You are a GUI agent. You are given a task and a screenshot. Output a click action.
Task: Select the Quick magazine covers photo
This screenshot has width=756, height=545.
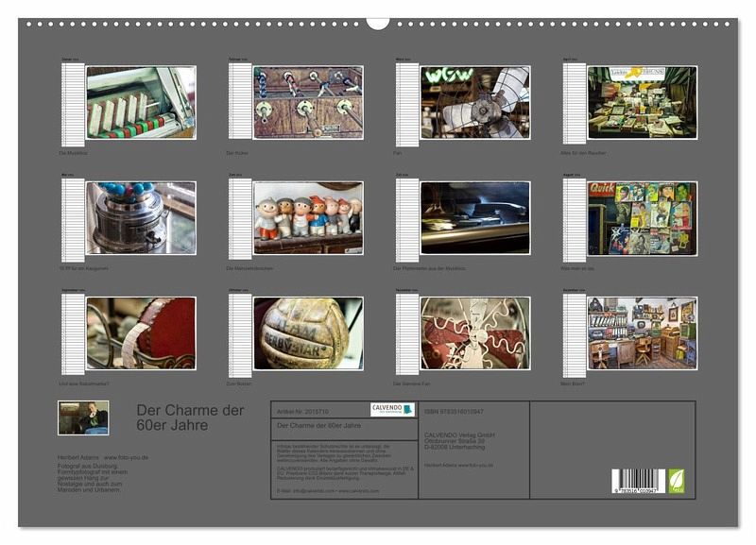pos(643,218)
